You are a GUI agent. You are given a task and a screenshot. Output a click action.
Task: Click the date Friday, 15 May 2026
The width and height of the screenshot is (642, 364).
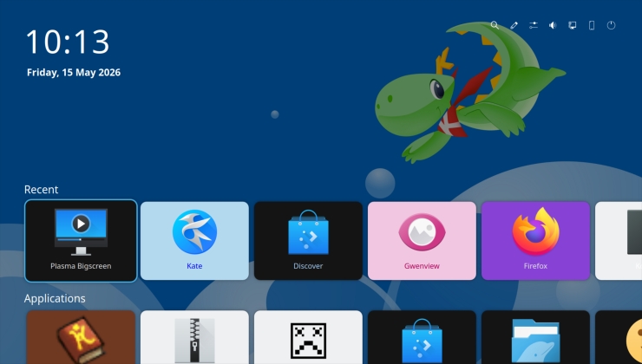click(74, 73)
